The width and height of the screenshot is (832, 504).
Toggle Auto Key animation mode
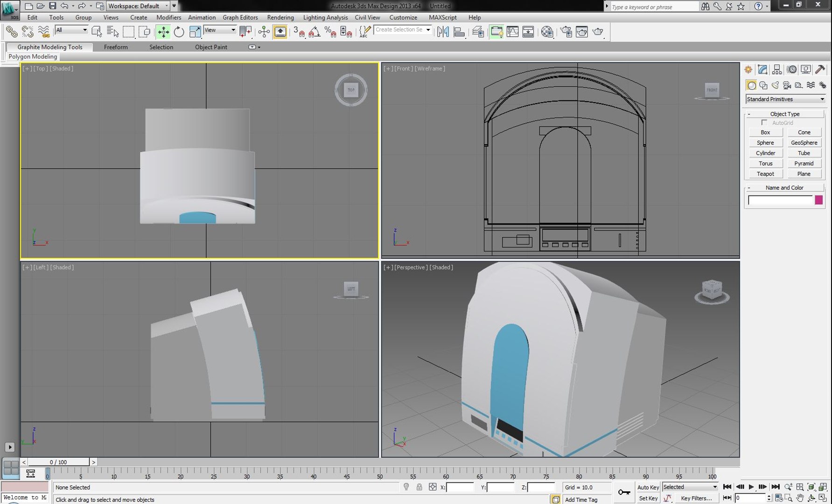(648, 487)
